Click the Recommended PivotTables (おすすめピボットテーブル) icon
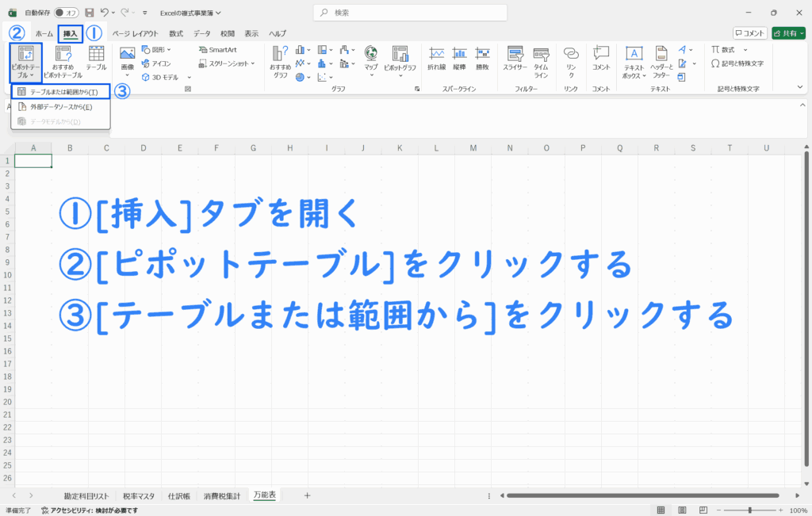Screen dimensions: 812x516 click(68, 61)
